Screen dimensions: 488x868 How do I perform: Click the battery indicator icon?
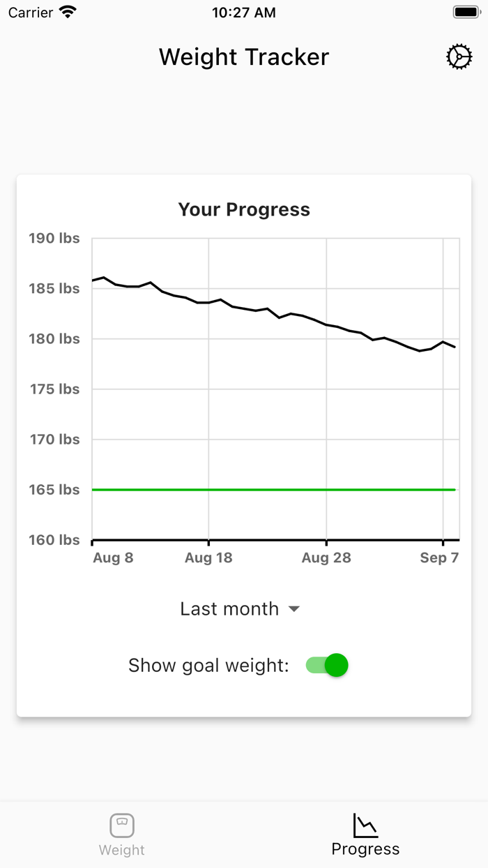pos(466,11)
